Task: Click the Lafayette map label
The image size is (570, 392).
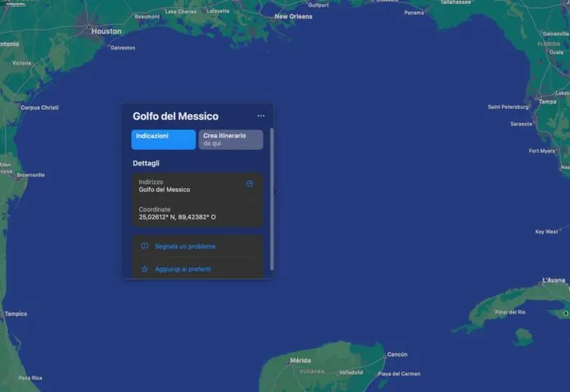Action: click(218, 11)
